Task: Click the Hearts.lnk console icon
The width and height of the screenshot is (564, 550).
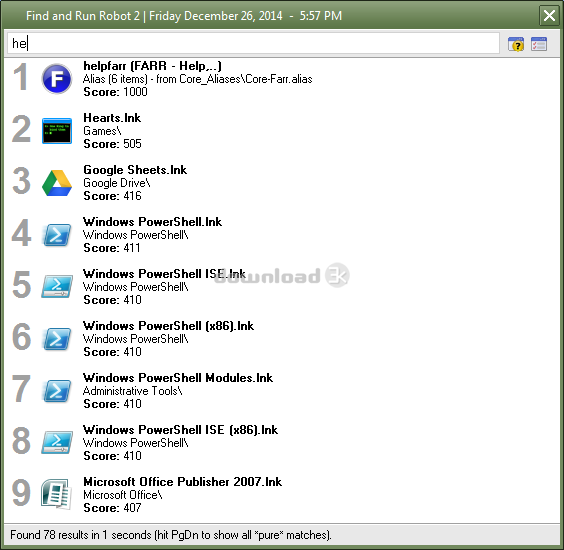Action: (57, 131)
